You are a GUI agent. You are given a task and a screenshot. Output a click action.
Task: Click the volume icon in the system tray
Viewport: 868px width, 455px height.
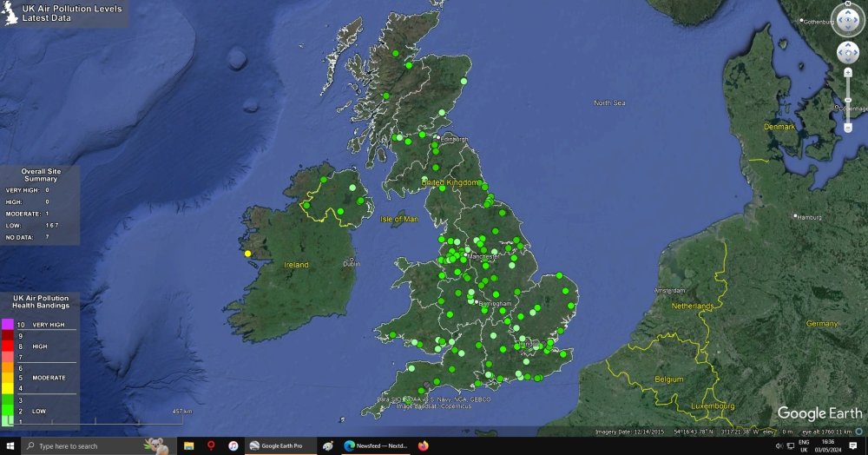[x=779, y=445]
